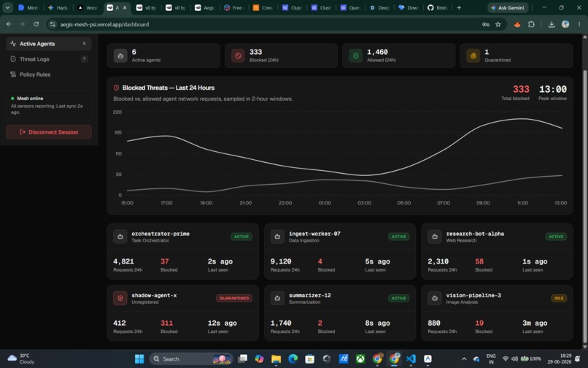Switch to the Devp browser tab
588x368 pixels.
(x=379, y=7)
